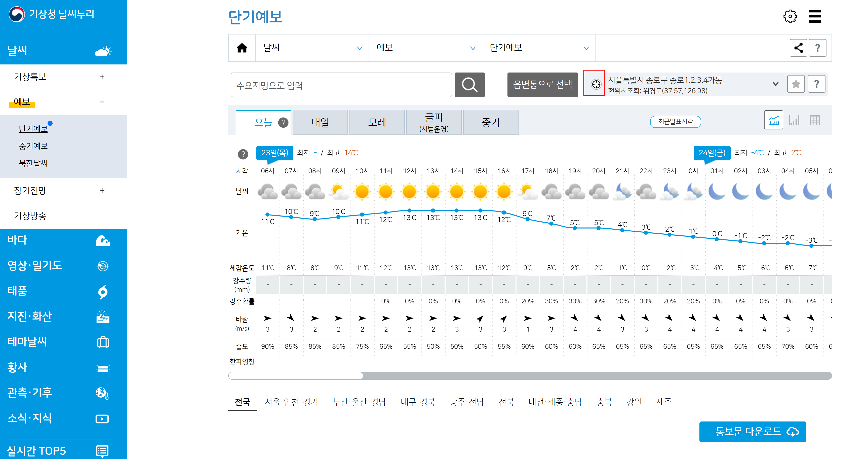Switch to the 내일 forecast tab
Screen dimensions: 868x459
coord(320,122)
